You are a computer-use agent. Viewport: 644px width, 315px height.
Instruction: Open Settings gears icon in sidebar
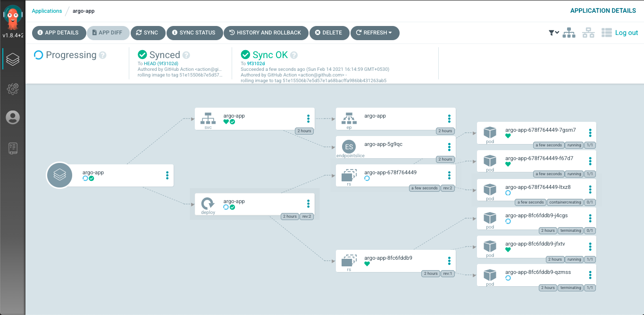pyautogui.click(x=13, y=88)
